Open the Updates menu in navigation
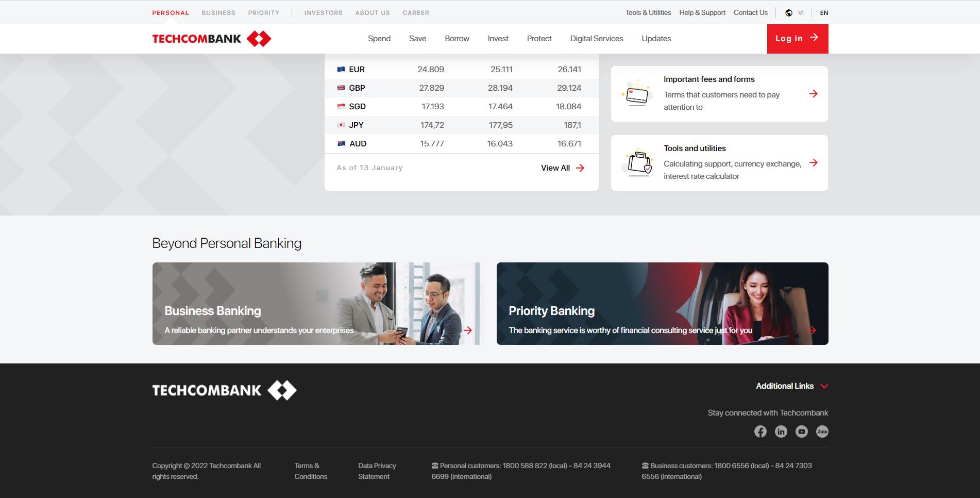Viewport: 980px width, 498px height. [x=656, y=38]
